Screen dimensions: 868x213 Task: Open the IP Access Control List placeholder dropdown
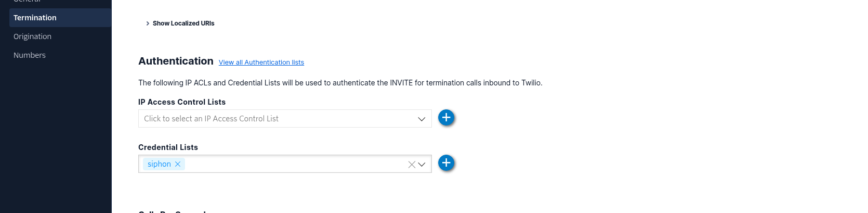(275, 119)
